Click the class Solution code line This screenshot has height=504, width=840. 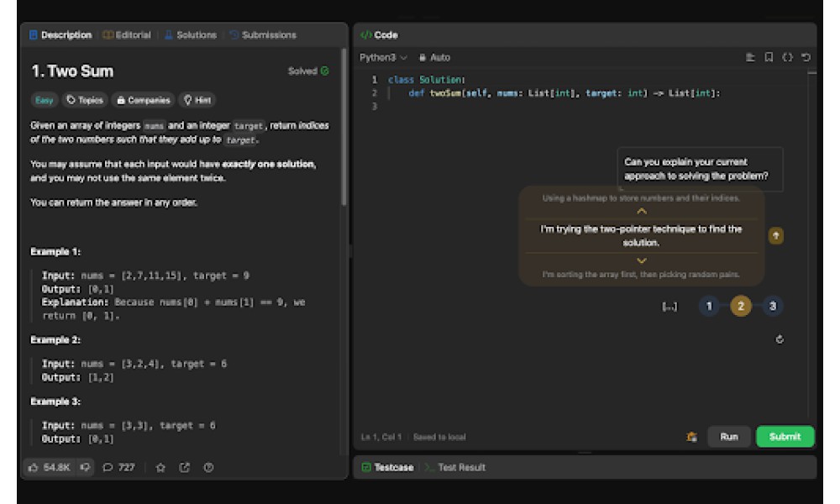pyautogui.click(x=427, y=80)
